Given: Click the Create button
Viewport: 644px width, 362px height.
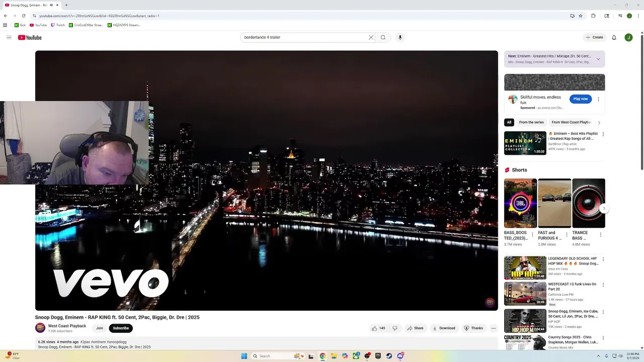Looking at the screenshot, I should [594, 37].
